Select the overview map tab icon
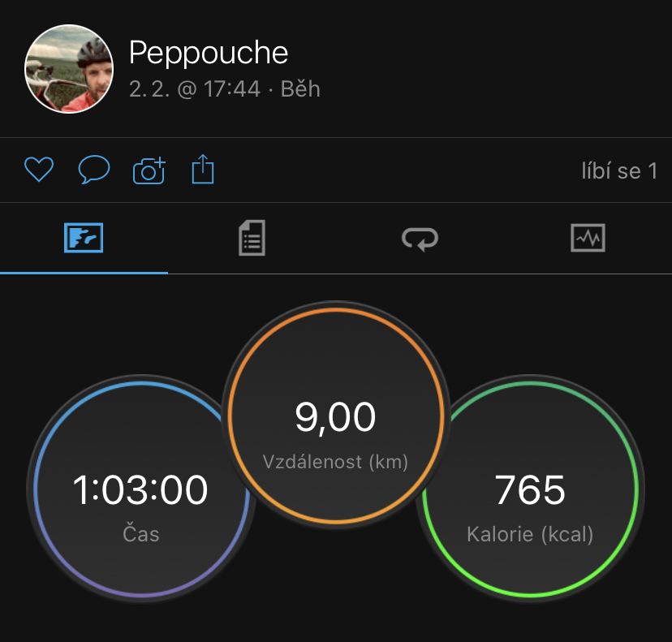Image resolution: width=672 pixels, height=642 pixels. click(x=84, y=238)
